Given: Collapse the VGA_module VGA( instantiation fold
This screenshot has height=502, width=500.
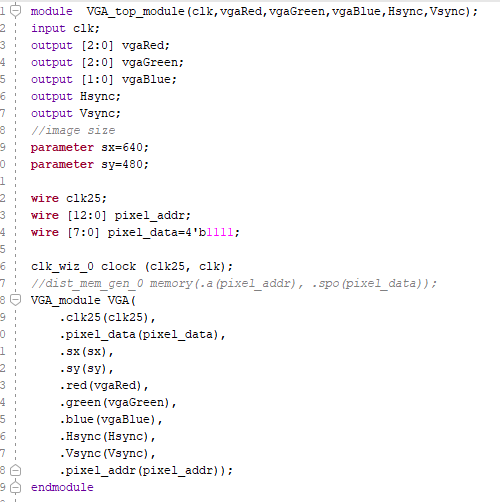Looking at the screenshot, I should click(x=15, y=300).
